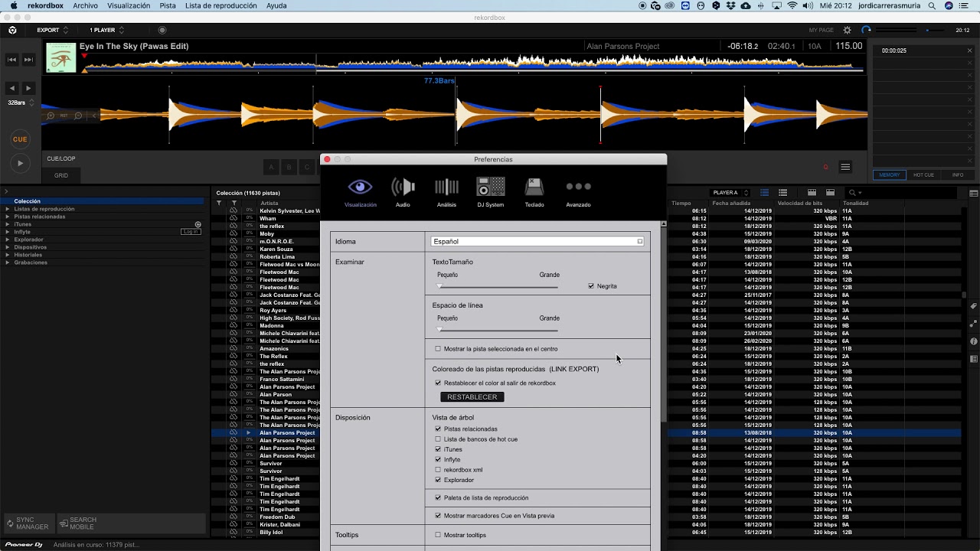Adjust the Espacio de línea slider handle
The height and width of the screenshot is (551, 980).
tap(439, 330)
